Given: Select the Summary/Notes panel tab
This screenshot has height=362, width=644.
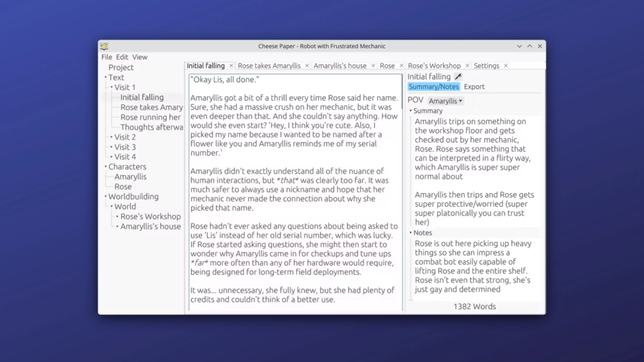Looking at the screenshot, I should point(434,87).
